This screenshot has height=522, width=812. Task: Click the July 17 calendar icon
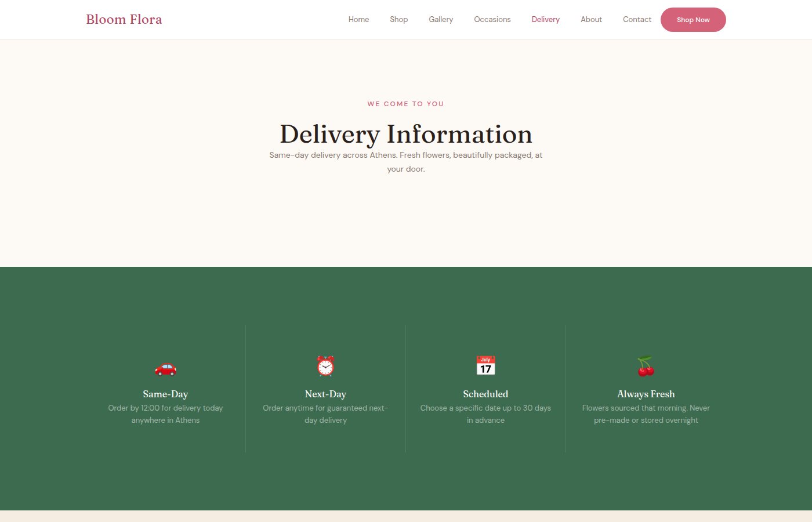click(485, 366)
